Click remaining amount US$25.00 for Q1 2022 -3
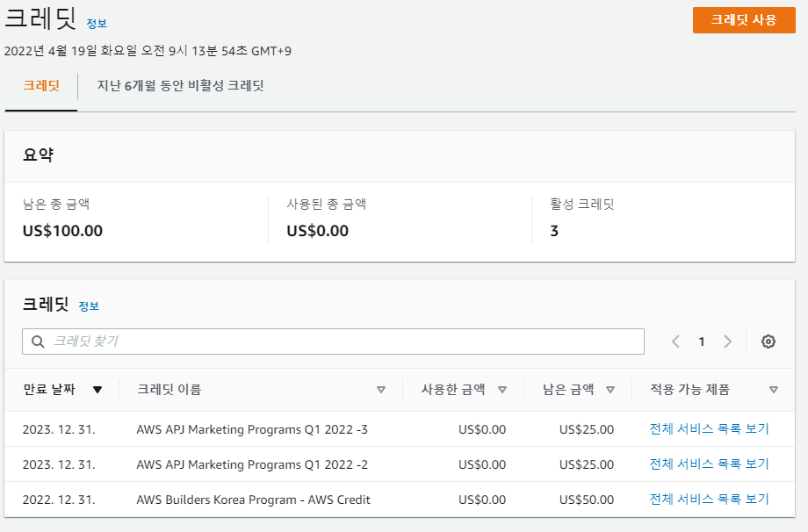 coord(587,429)
